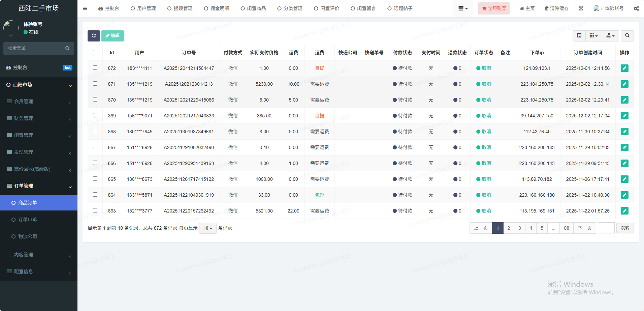
Task: Check the select-all checkbox in table header
Action: point(95,52)
